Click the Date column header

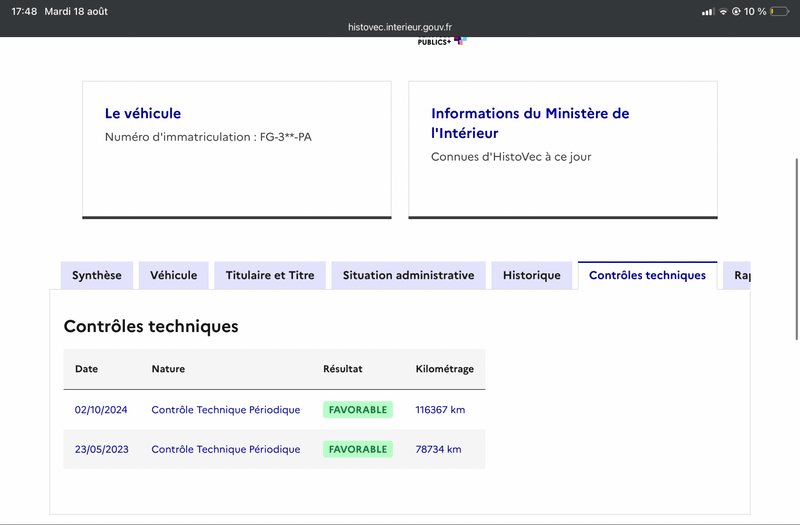click(x=86, y=369)
